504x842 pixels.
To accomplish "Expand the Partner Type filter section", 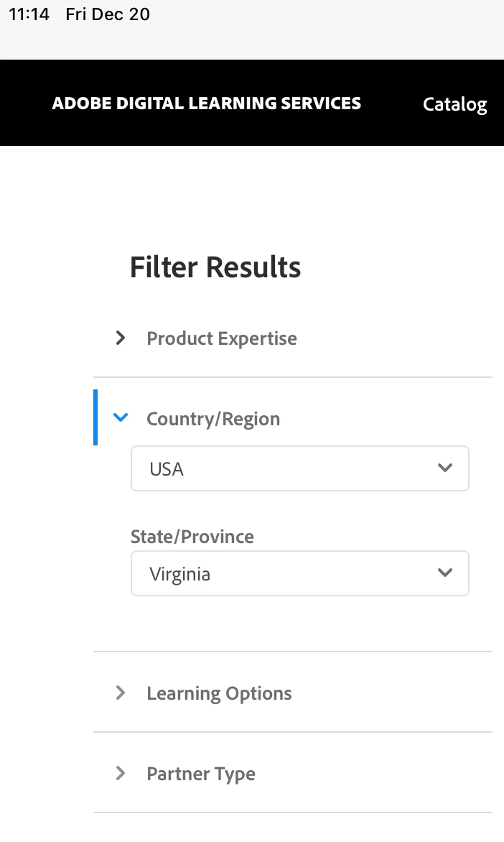I will [201, 774].
